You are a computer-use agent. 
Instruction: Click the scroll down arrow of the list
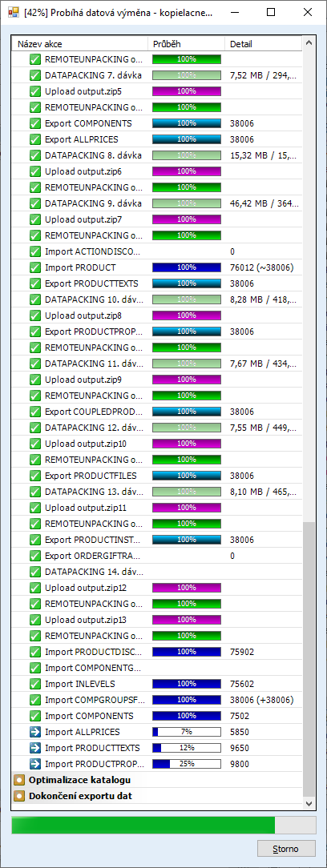click(x=309, y=802)
